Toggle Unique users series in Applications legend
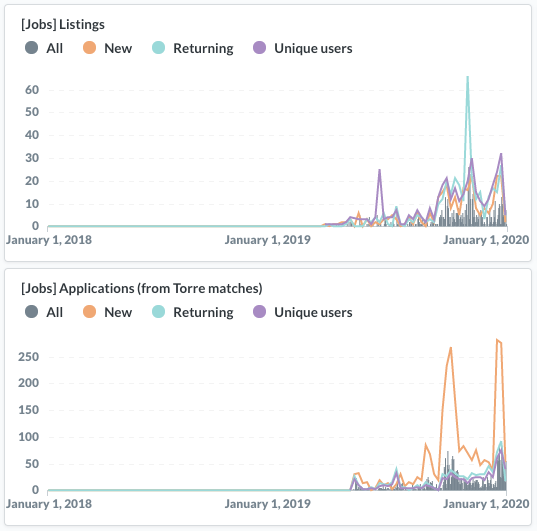537x531 pixels. click(x=302, y=312)
